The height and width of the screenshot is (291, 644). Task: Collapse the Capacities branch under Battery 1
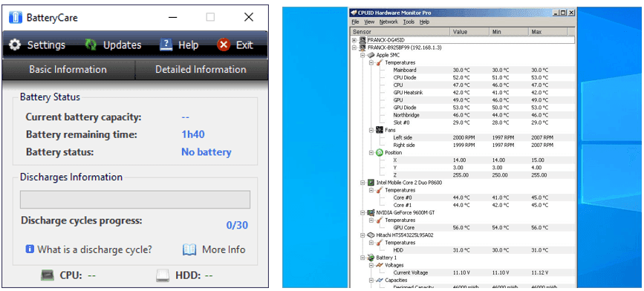(371, 281)
